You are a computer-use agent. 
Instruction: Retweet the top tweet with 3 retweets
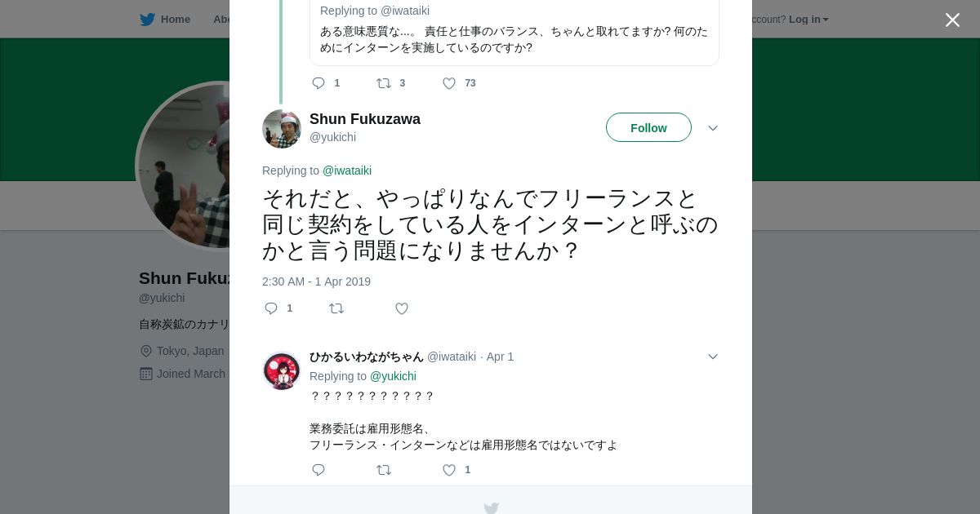(x=384, y=83)
